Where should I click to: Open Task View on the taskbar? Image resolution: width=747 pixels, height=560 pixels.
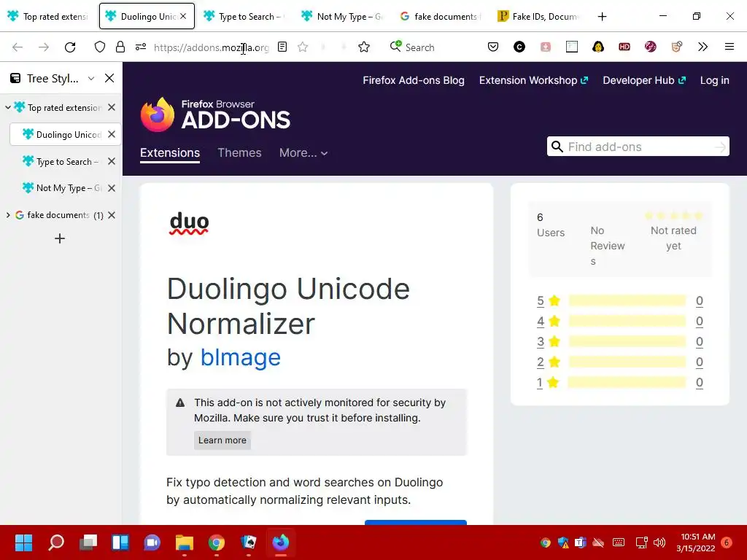pyautogui.click(x=88, y=542)
